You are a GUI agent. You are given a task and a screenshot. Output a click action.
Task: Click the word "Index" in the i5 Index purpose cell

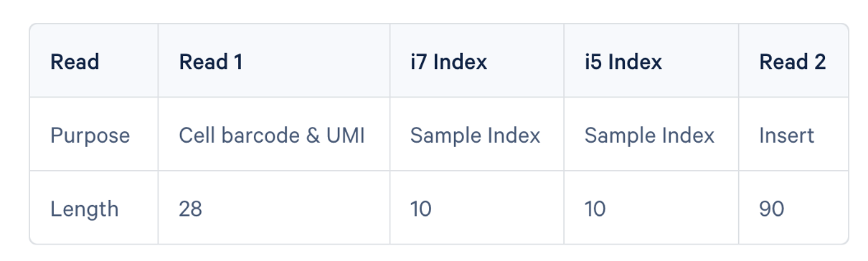[x=689, y=135]
